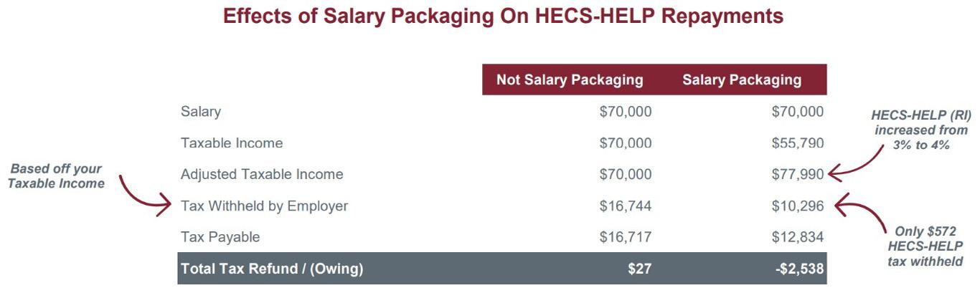Click the Tax Withheld by Employer label
Screen dimensions: 980x298
tap(264, 206)
